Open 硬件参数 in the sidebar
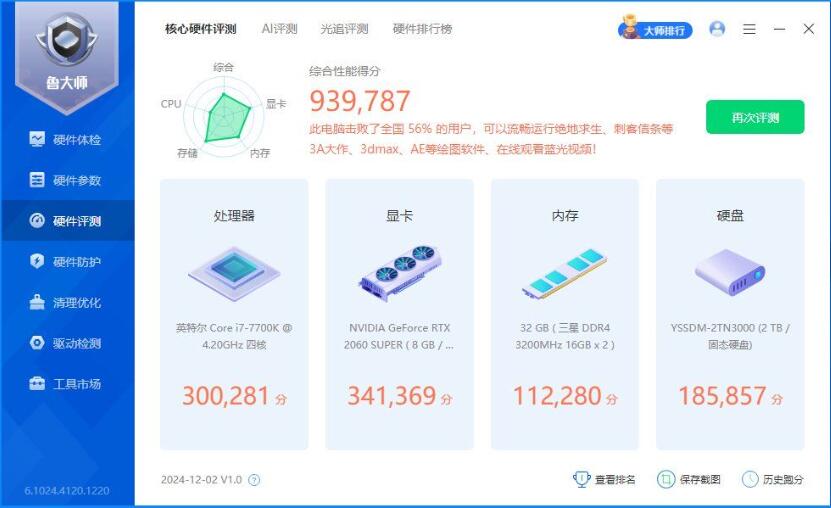This screenshot has width=831, height=508. tap(67, 180)
